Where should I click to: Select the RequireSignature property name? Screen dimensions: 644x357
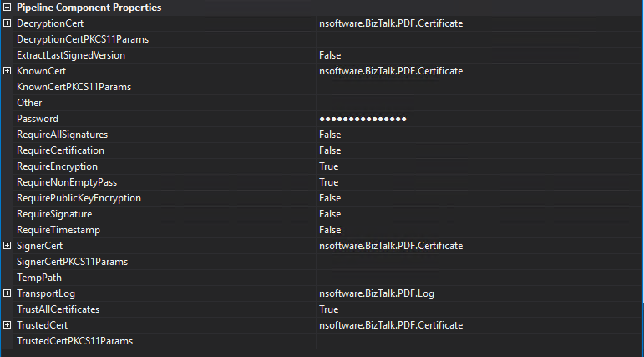tap(54, 214)
